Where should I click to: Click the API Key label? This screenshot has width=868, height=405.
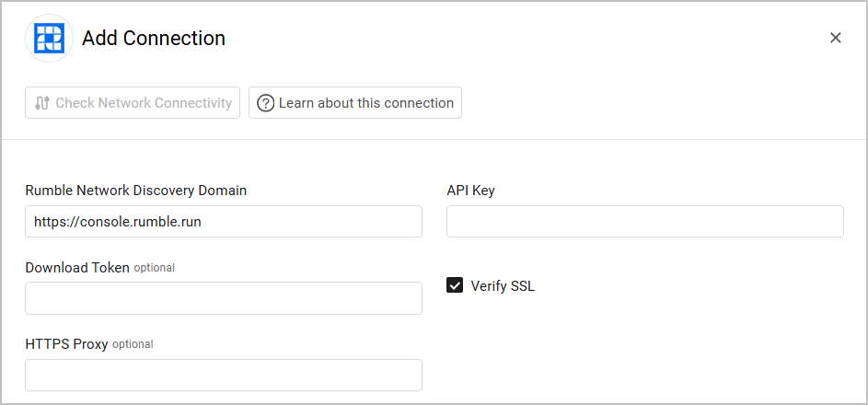click(470, 191)
